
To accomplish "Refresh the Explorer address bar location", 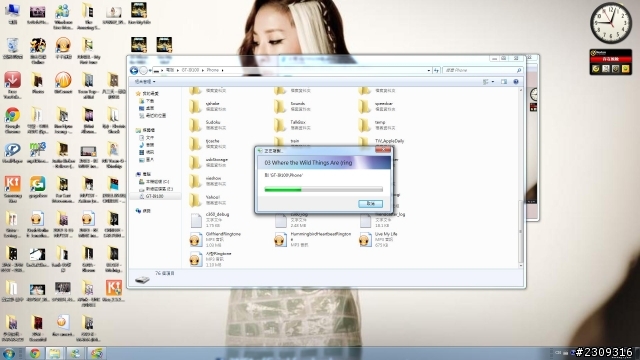I will 436,70.
